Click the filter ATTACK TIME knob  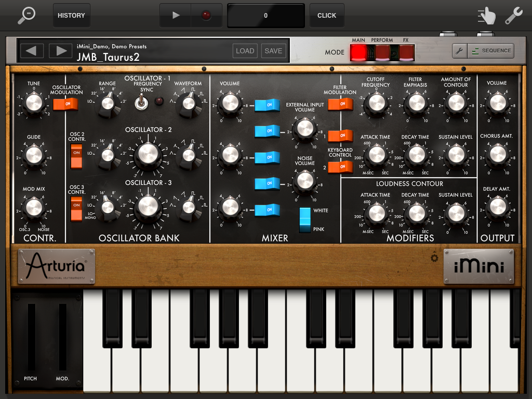pyautogui.click(x=376, y=155)
